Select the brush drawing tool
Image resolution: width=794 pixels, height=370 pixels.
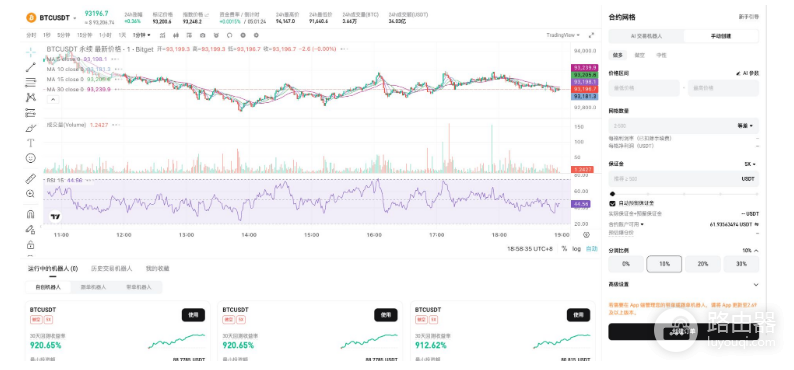click(31, 128)
